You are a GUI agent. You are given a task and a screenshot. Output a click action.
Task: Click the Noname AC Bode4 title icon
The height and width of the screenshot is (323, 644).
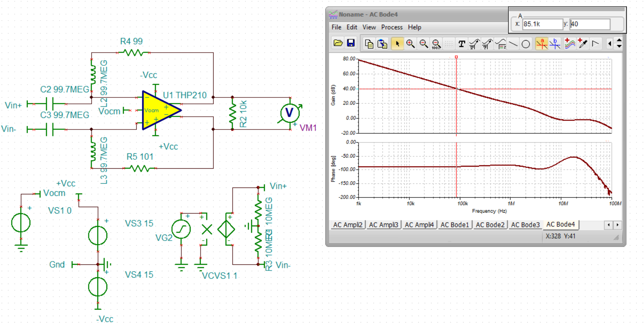333,15
